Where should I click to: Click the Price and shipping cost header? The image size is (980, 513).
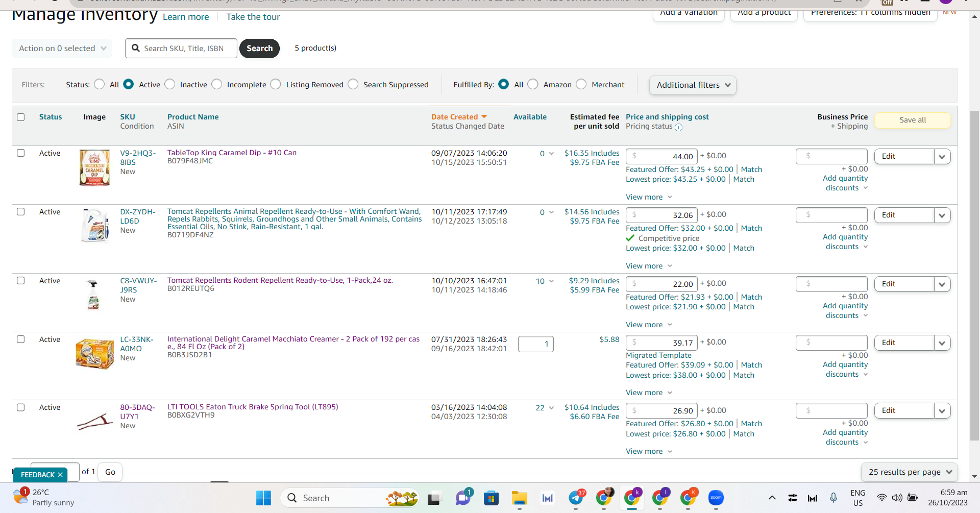click(x=667, y=117)
